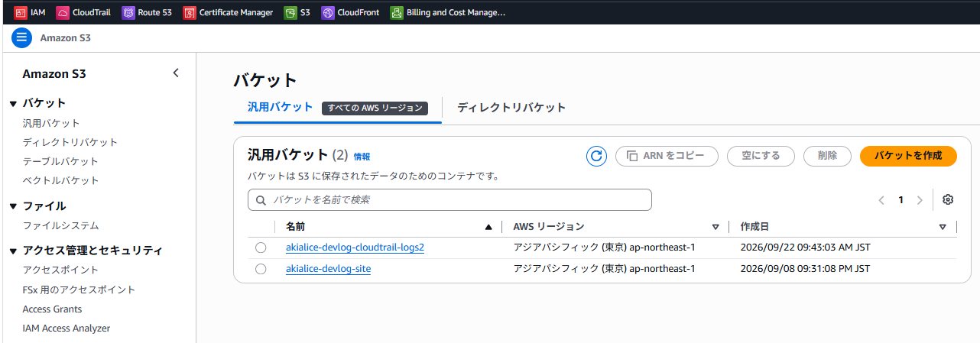Click the region cell of akialice-devlog-cloudtrail-logs2
This screenshot has height=343, width=980.
point(604,248)
